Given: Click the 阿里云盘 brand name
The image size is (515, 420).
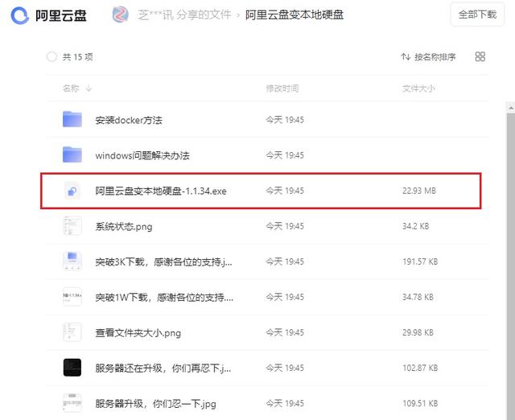Looking at the screenshot, I should click(61, 15).
